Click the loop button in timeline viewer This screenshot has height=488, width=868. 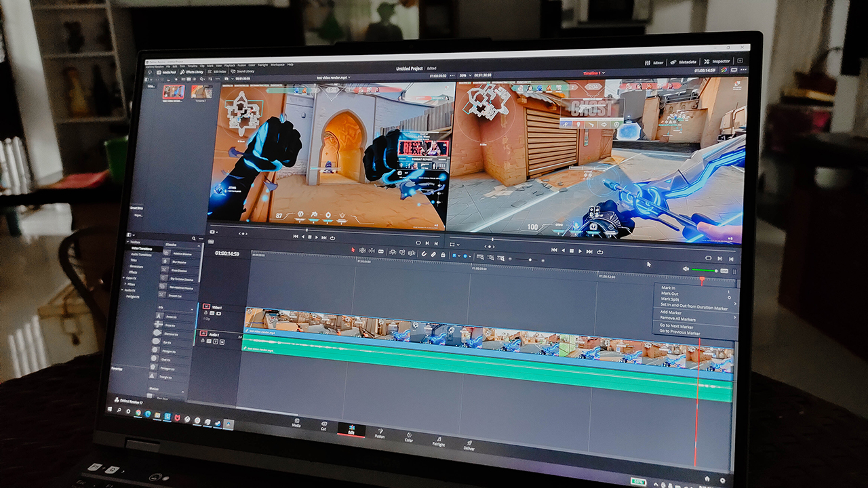pos(601,251)
